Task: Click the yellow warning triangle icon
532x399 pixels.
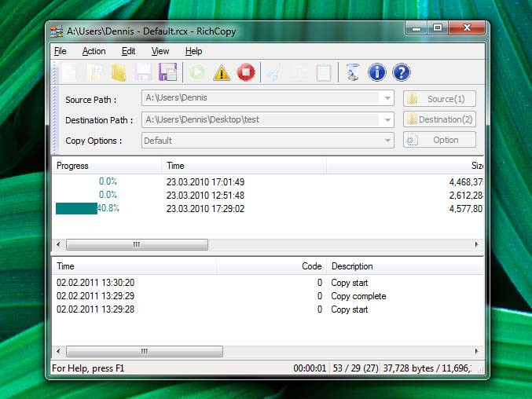Action: (x=222, y=72)
